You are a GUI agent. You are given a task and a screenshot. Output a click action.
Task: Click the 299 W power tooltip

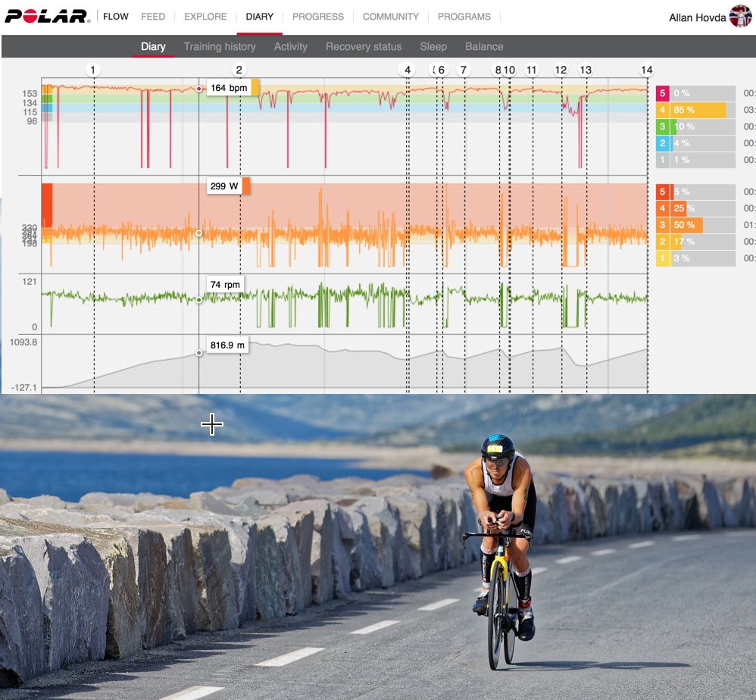click(226, 187)
